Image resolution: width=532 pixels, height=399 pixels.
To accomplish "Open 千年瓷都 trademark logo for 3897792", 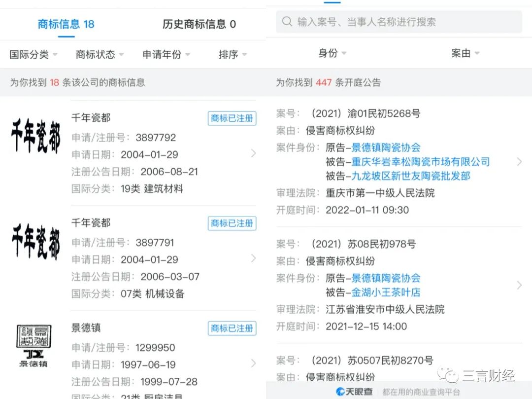I will 35,136.
